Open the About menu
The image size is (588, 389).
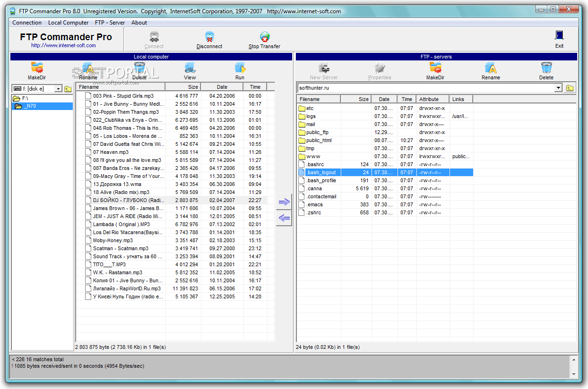pos(139,23)
